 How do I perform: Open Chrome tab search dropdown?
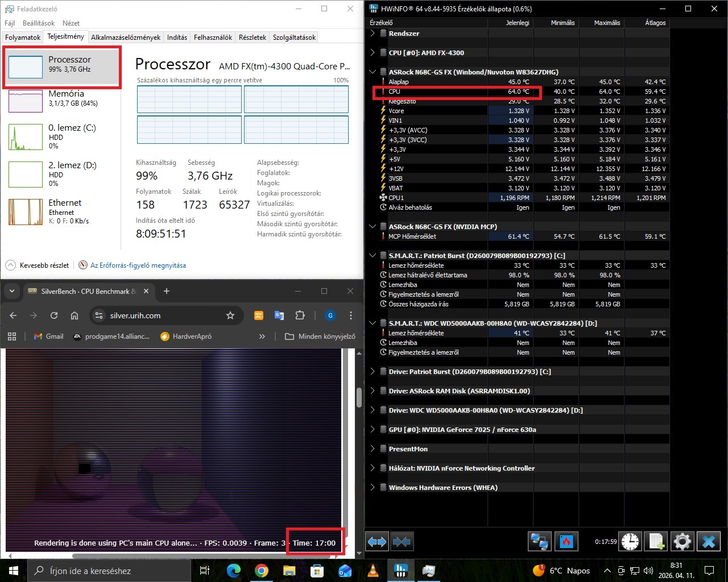coord(11,291)
